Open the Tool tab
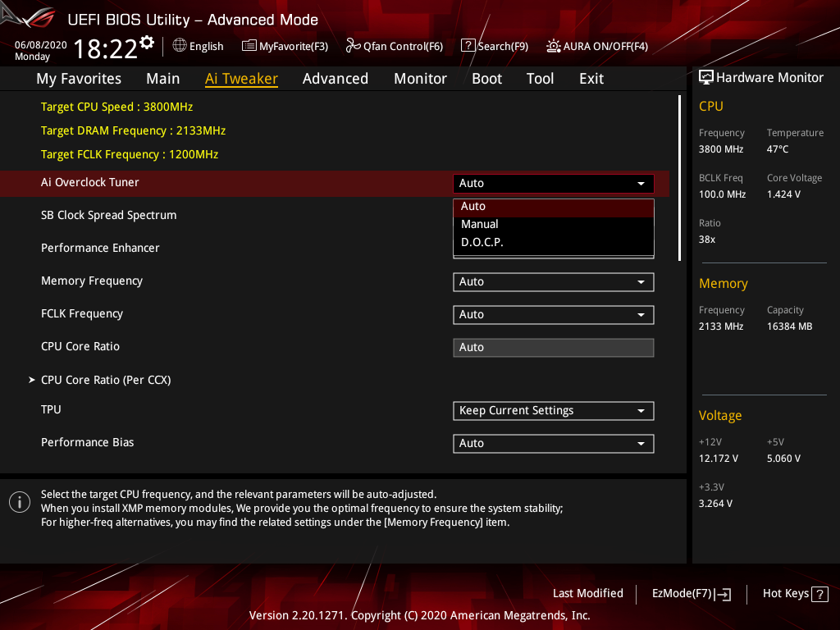This screenshot has width=840, height=630. point(540,79)
